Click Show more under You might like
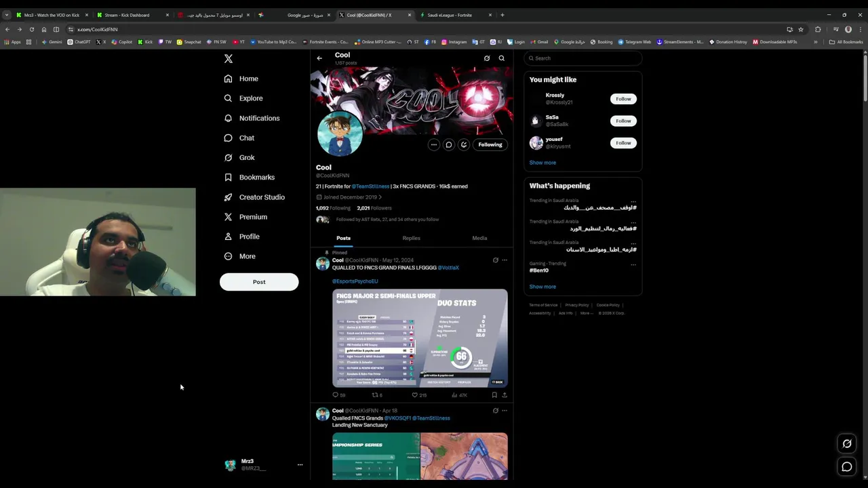 click(x=542, y=163)
